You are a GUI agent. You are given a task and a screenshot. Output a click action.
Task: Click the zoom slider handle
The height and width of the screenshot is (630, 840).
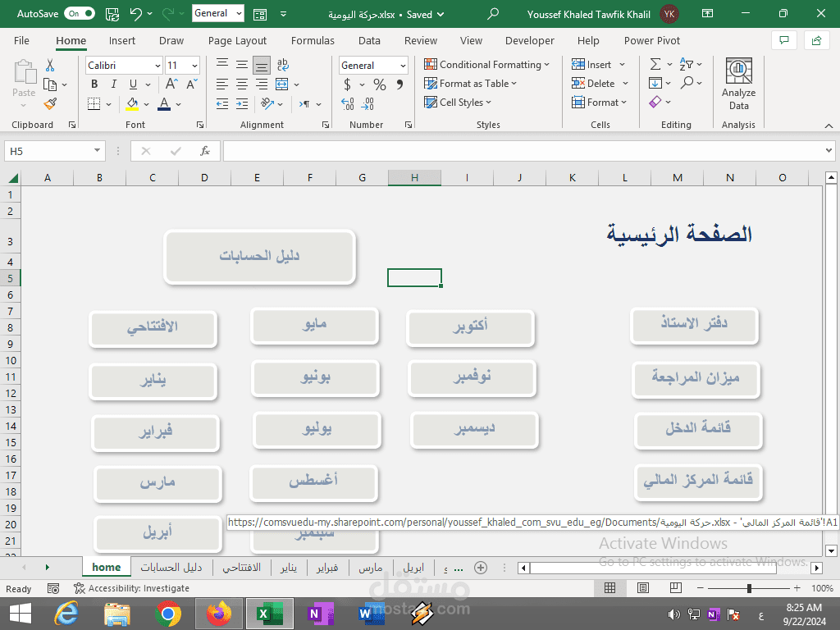pyautogui.click(x=749, y=588)
